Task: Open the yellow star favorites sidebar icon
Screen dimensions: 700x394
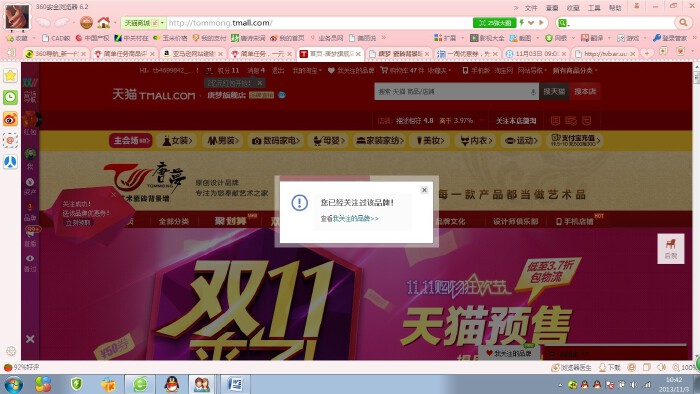Action: pos(10,75)
